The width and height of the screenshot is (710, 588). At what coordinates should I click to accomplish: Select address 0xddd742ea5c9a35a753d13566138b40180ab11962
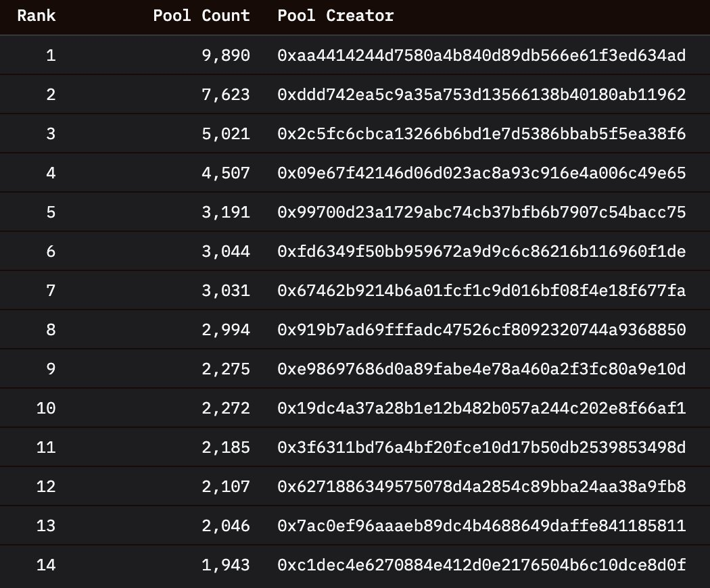coord(481,95)
